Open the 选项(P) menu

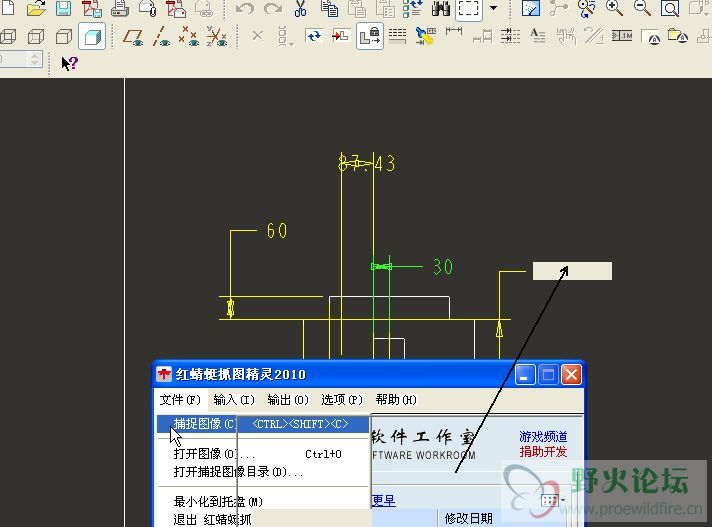(x=342, y=399)
